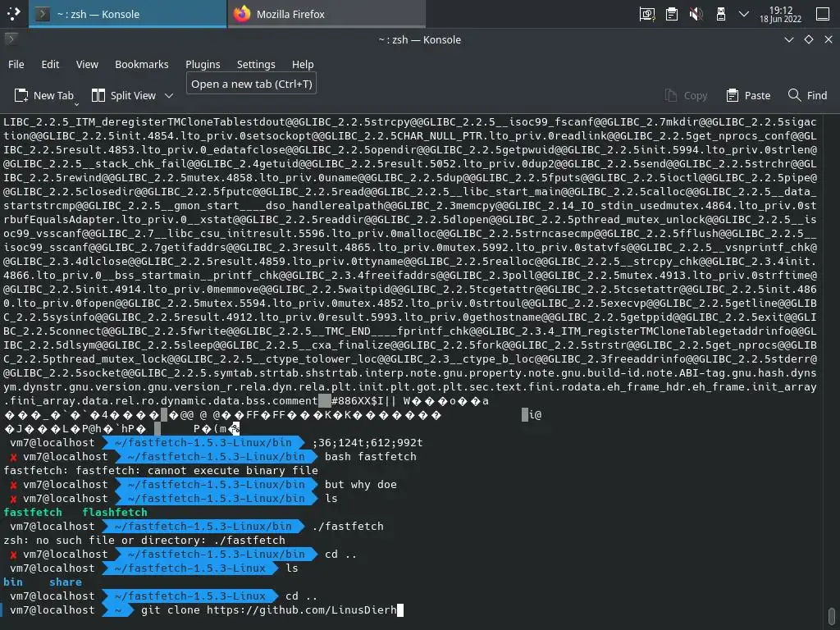
Task: Click the 'flashfetch' file name in ls output
Action: tap(115, 512)
